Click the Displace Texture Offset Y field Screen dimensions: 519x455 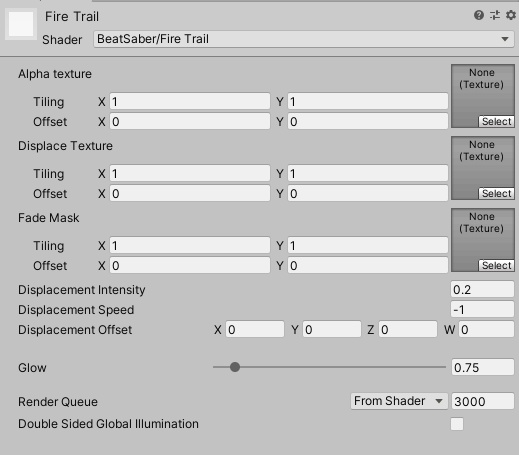[x=368, y=193]
